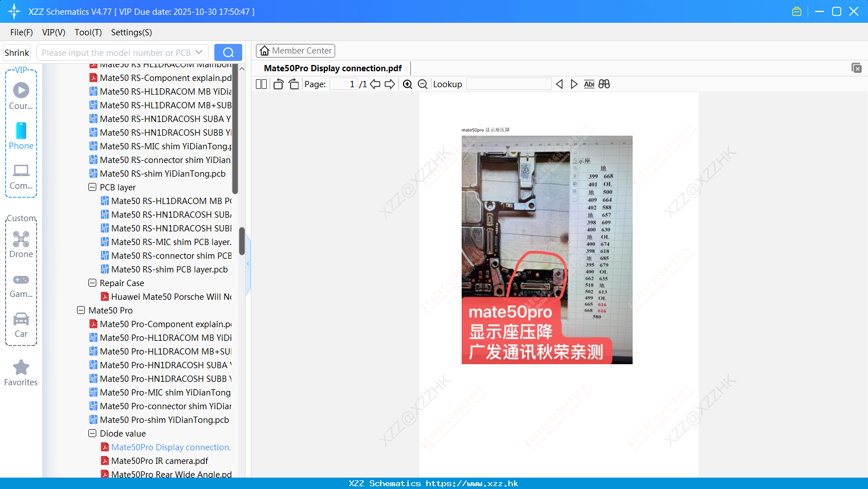Viewport: 868px width, 489px height.
Task: Open the Drone category
Action: click(21, 244)
